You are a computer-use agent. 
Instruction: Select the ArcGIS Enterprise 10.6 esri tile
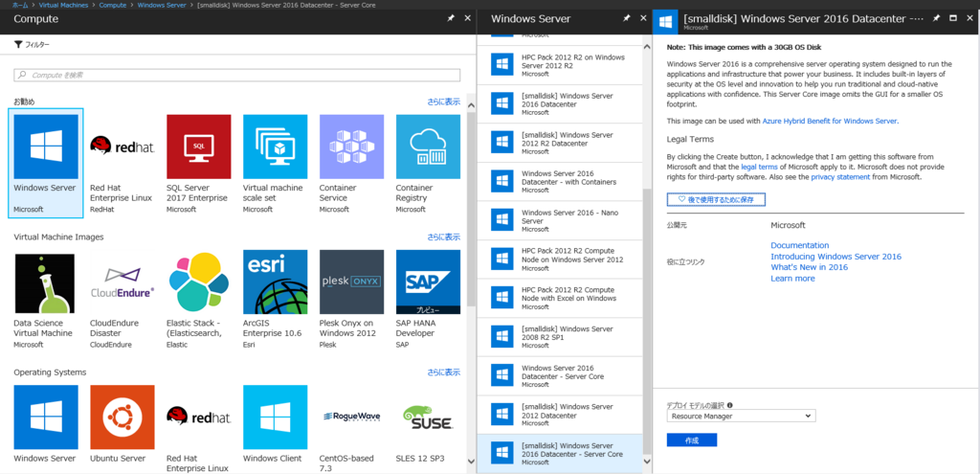pos(275,299)
